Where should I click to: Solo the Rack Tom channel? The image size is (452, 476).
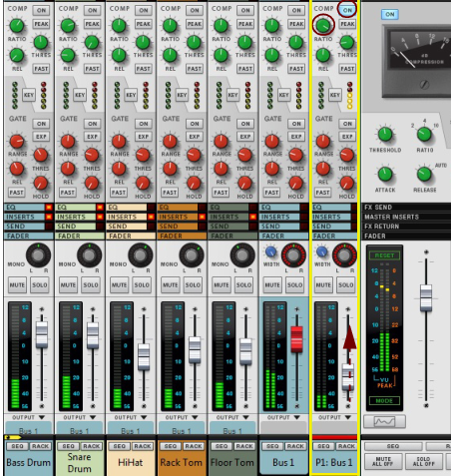coord(193,285)
